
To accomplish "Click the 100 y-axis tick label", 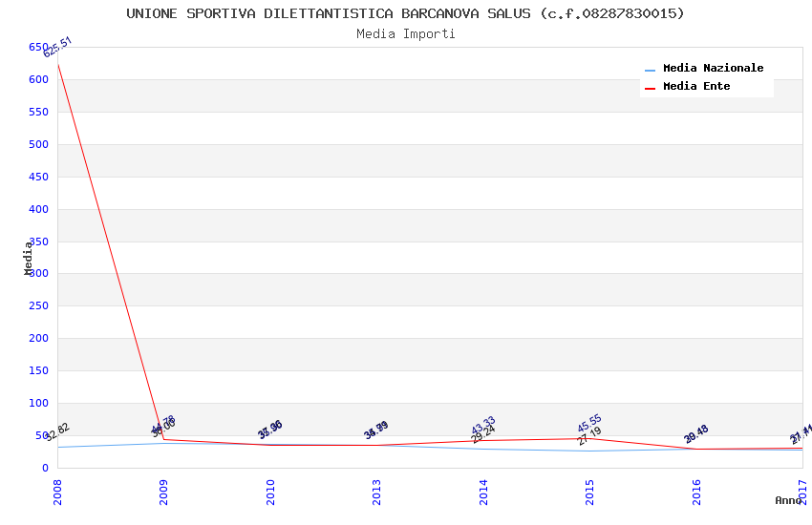I will [39, 403].
